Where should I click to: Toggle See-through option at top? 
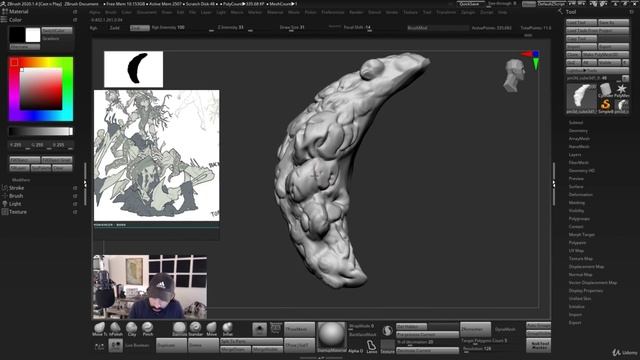click(502, 4)
